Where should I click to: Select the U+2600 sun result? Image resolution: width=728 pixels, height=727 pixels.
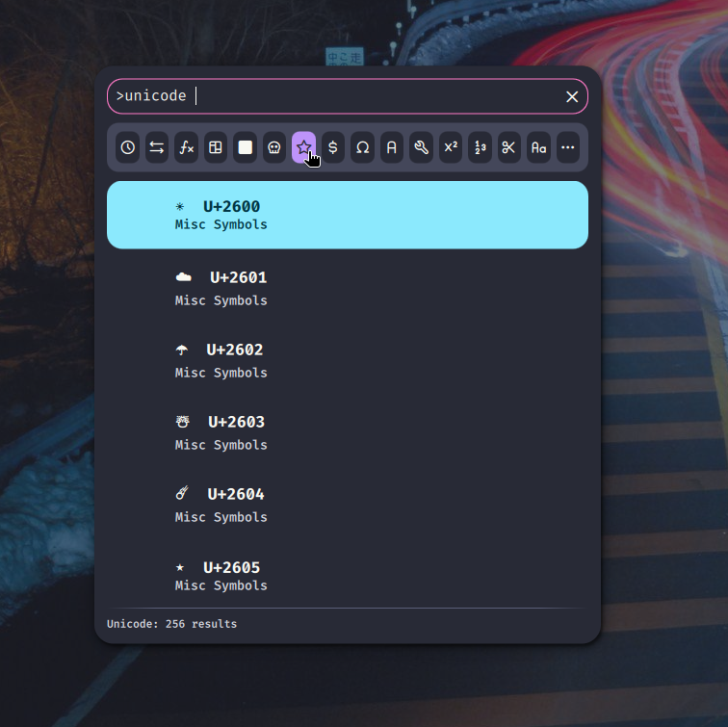click(348, 215)
